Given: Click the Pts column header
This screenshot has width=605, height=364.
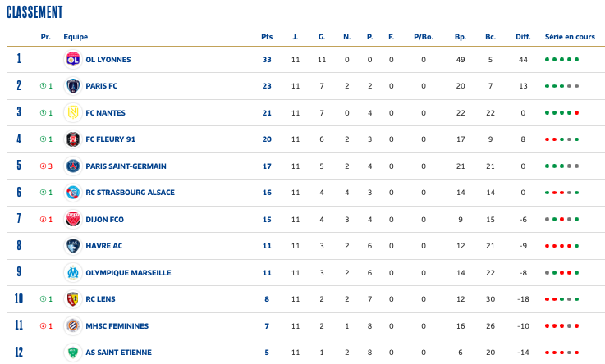Looking at the screenshot, I should (266, 37).
